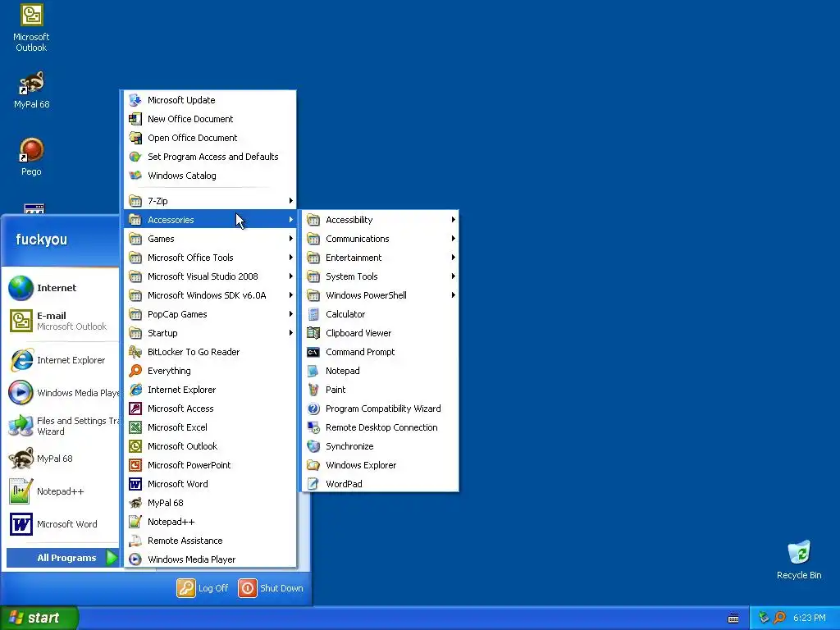
Task: Expand the PopCap Games folder
Action: click(211, 314)
